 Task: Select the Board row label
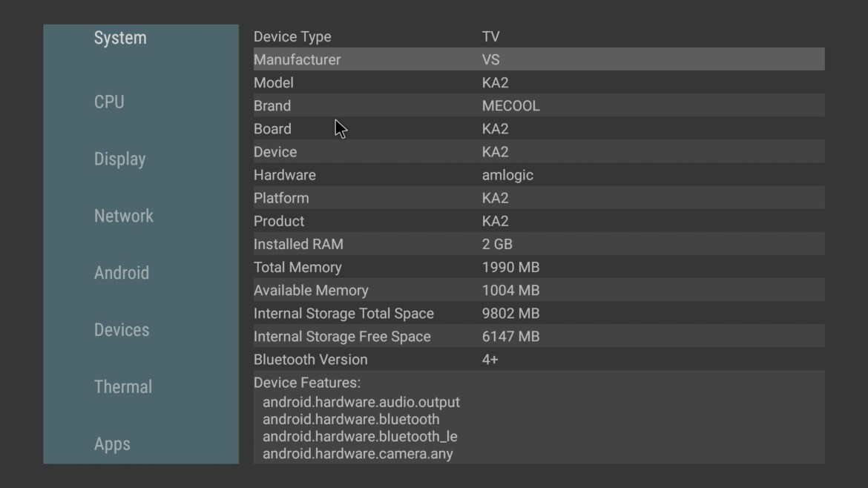(x=272, y=129)
